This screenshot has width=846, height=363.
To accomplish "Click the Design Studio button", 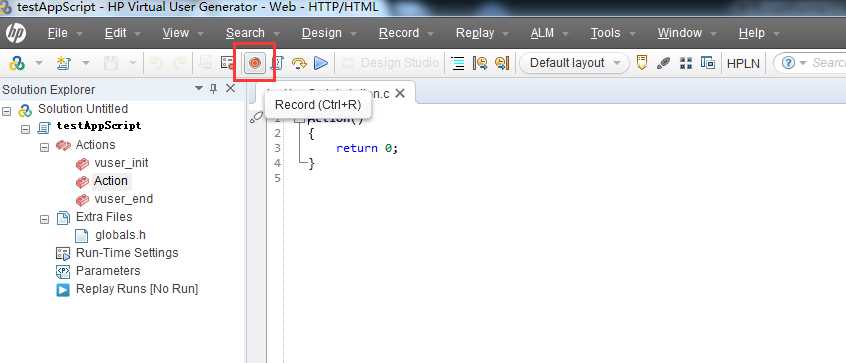I will (x=391, y=63).
